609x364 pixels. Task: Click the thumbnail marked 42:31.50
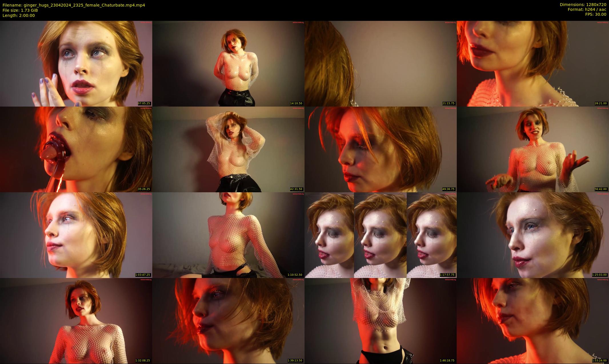point(228,149)
